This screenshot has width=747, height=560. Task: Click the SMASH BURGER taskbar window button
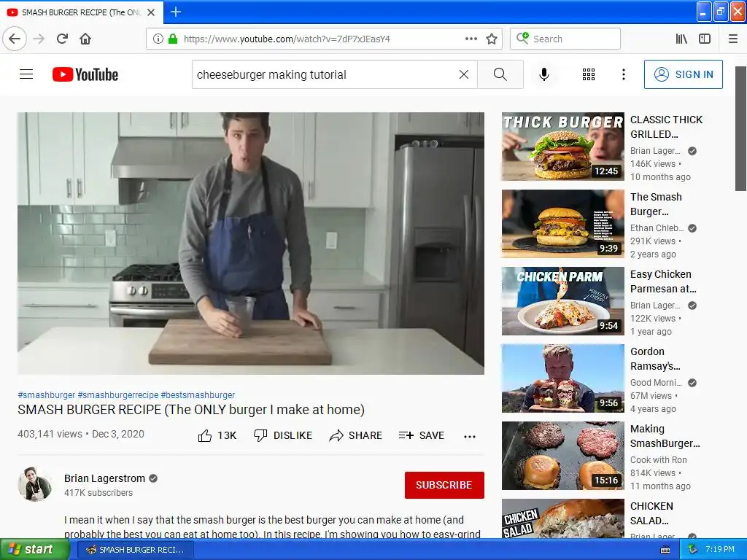point(135,550)
